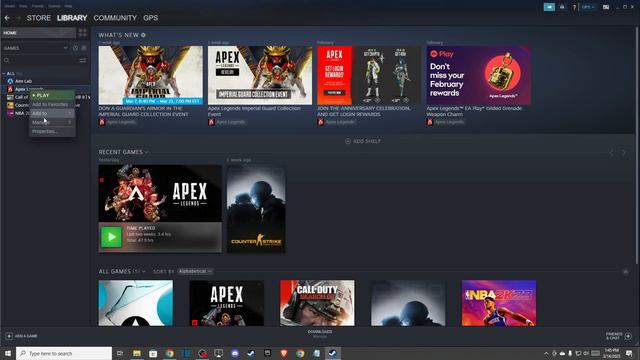
Task: Open Counter-Strike recent game card
Action: (256, 209)
